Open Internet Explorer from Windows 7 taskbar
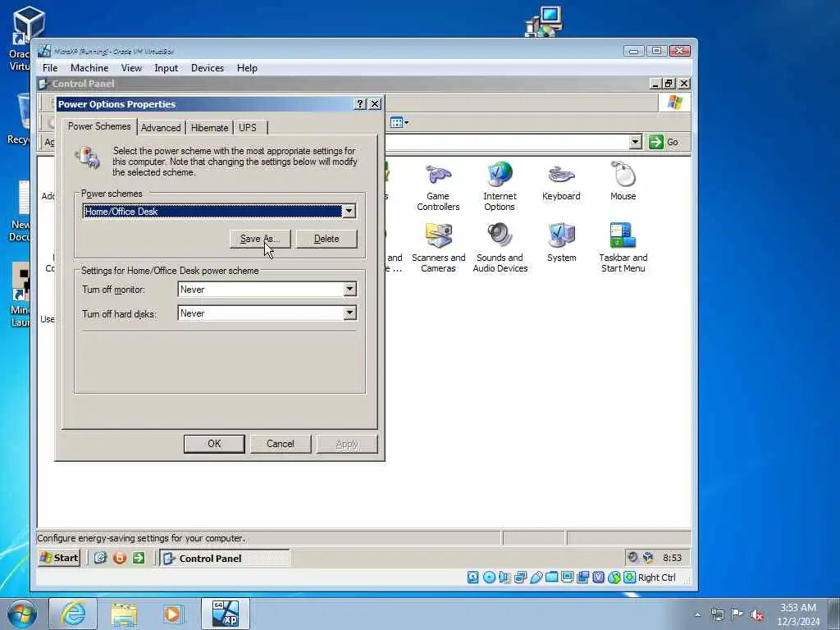This screenshot has height=630, width=840. tap(73, 614)
